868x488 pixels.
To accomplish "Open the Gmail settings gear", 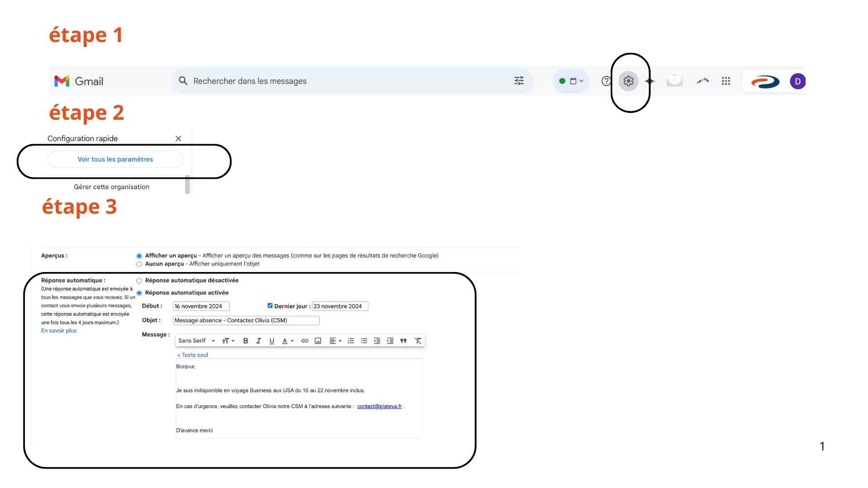I will click(628, 81).
